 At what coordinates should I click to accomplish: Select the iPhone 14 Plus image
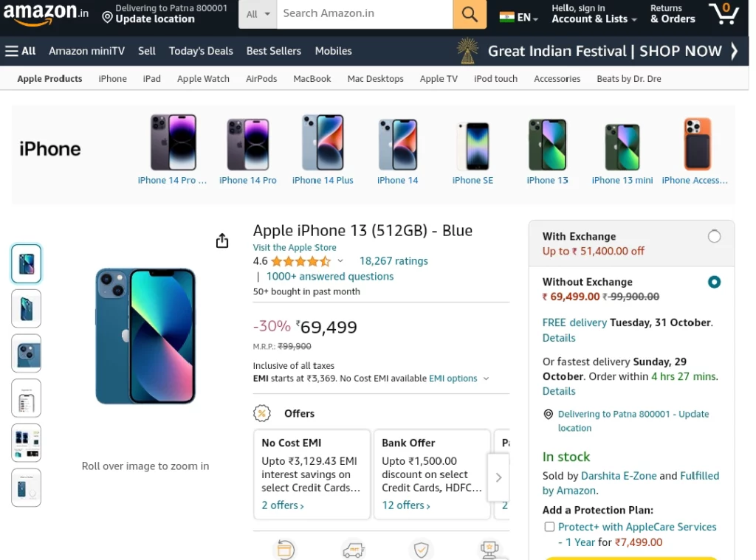coord(323,142)
